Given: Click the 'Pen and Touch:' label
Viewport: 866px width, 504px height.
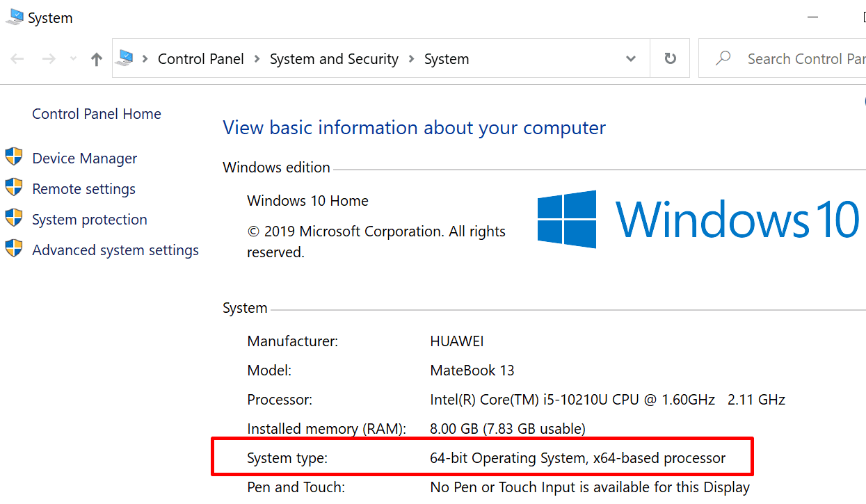Looking at the screenshot, I should 296,487.
